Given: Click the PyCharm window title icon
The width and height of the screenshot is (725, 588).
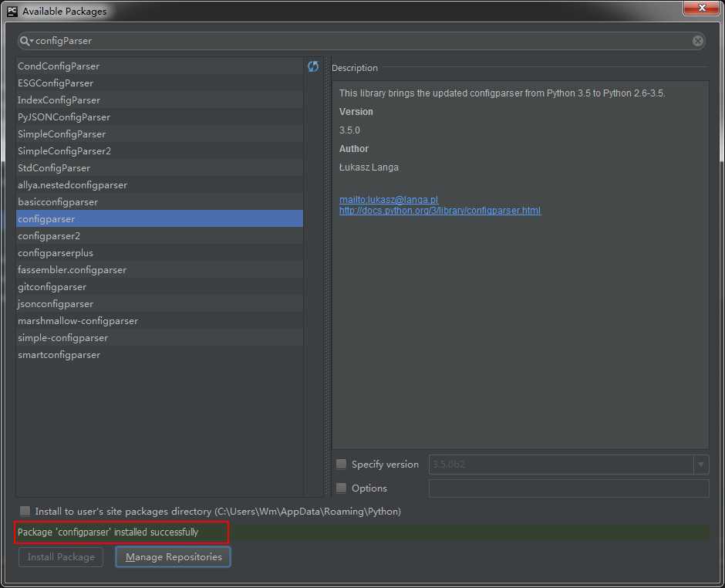Looking at the screenshot, I should click(x=12, y=11).
